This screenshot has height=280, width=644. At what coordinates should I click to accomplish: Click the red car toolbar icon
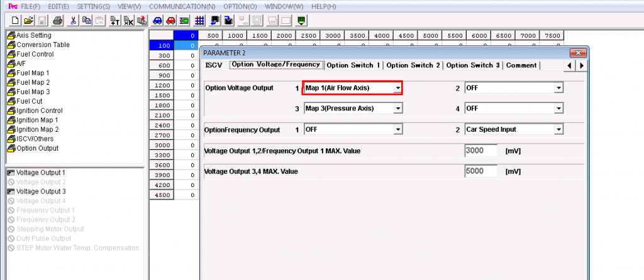click(x=170, y=20)
